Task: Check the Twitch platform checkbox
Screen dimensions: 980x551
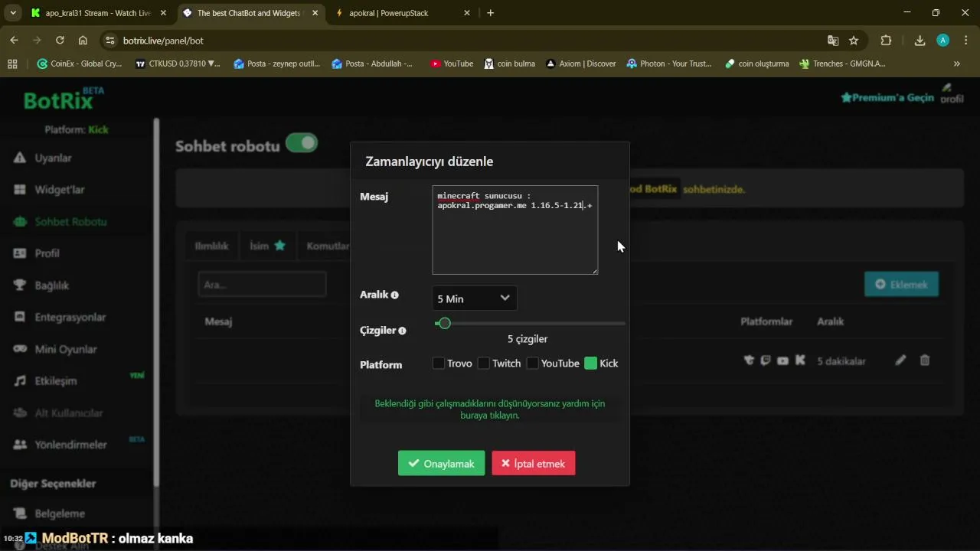Action: coord(484,364)
